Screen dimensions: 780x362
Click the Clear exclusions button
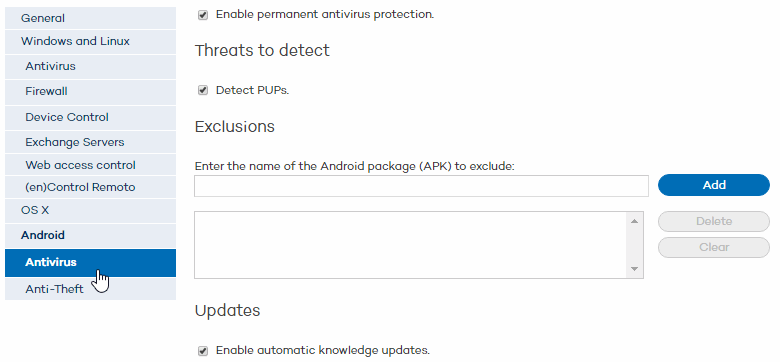[x=714, y=247]
